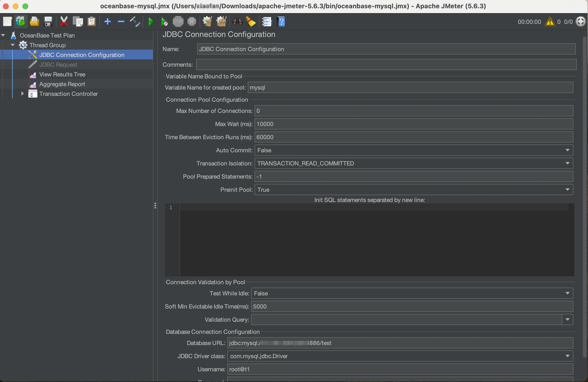This screenshot has width=588, height=382.
Task: Open the Help documentation icon
Action: (x=281, y=22)
